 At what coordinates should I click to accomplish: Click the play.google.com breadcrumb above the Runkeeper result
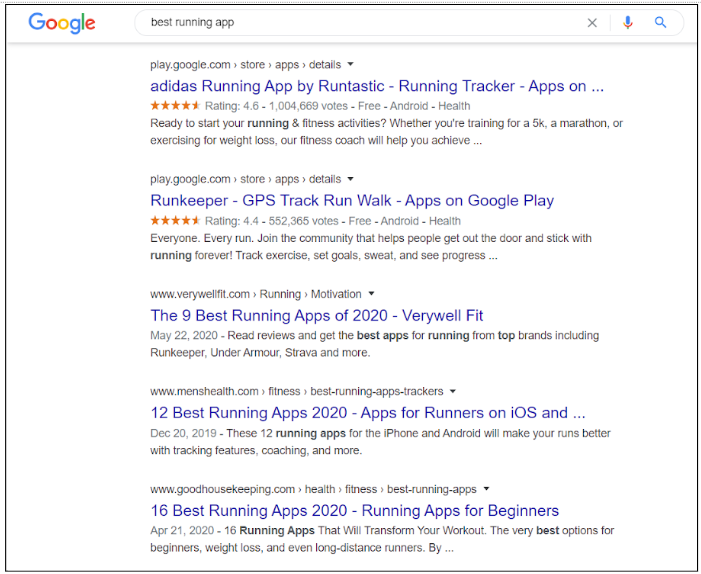pos(190,179)
